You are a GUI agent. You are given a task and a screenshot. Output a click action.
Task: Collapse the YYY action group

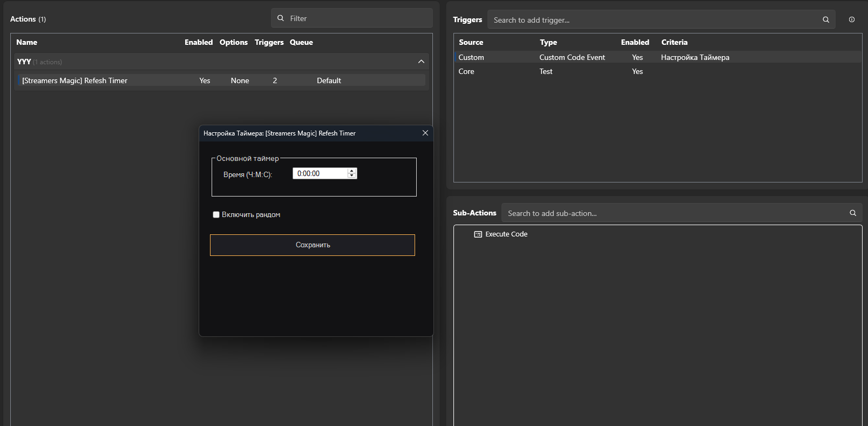point(421,62)
